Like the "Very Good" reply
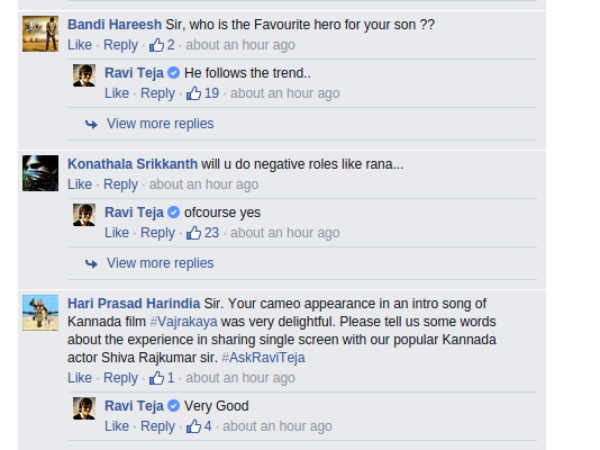This screenshot has height=450, width=600. pyautogui.click(x=116, y=426)
